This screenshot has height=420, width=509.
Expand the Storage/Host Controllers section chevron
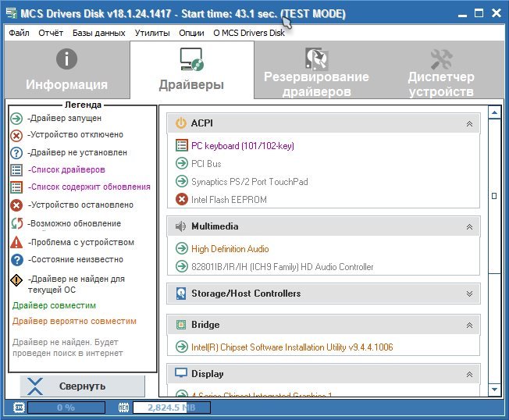tap(469, 294)
